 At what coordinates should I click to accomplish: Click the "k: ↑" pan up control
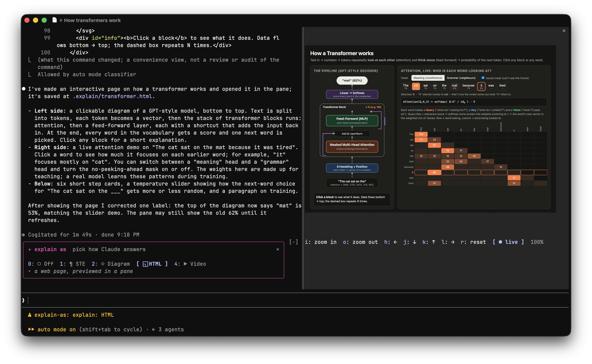pyautogui.click(x=429, y=242)
